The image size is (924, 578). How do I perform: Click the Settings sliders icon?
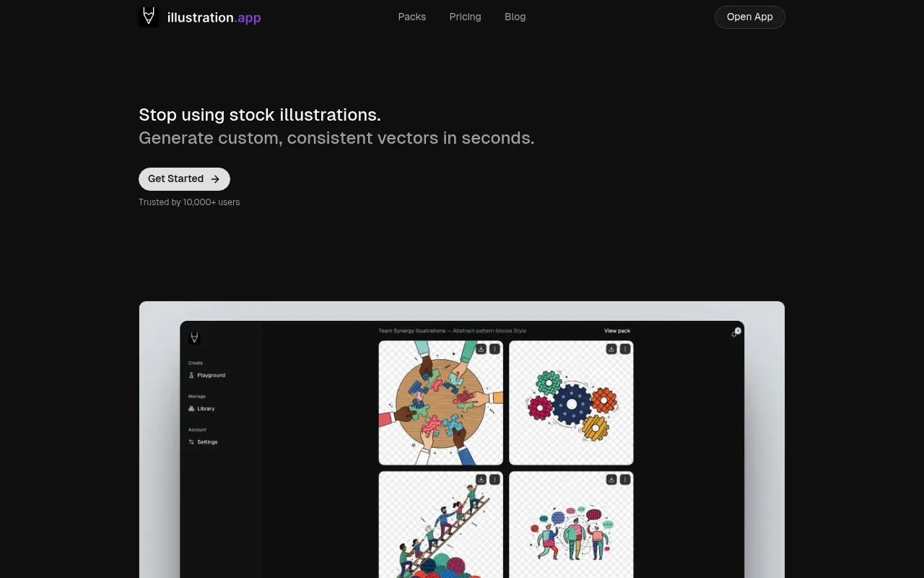191,442
